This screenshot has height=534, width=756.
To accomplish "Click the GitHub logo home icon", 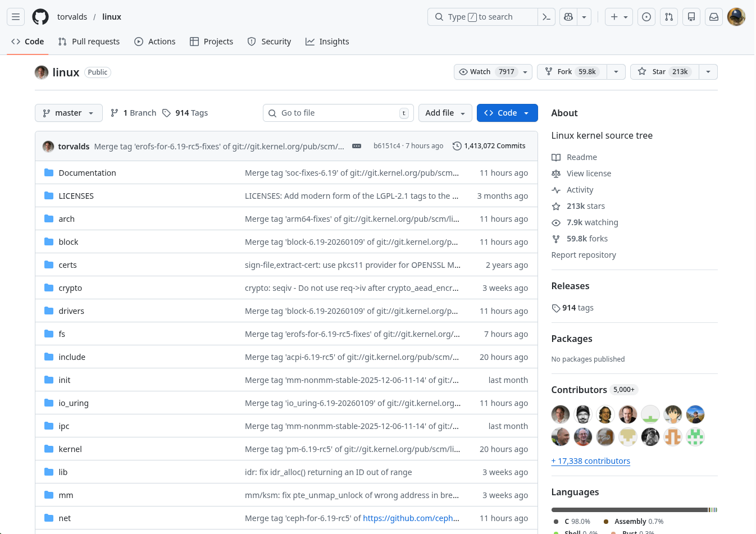I will [x=40, y=17].
